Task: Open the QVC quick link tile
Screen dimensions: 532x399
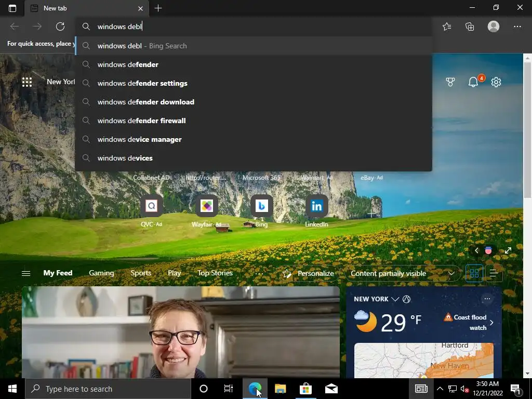Action: point(151,206)
